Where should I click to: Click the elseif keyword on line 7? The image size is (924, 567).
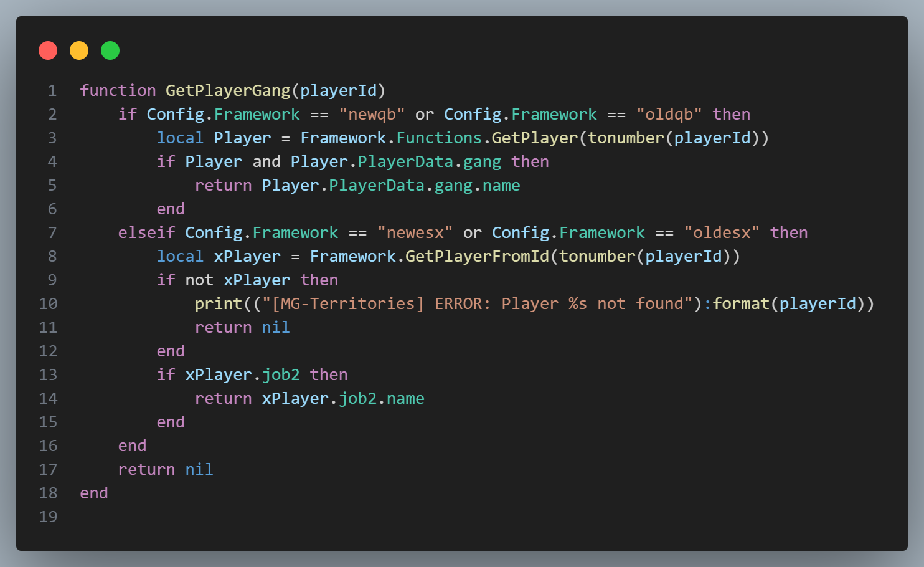point(146,233)
